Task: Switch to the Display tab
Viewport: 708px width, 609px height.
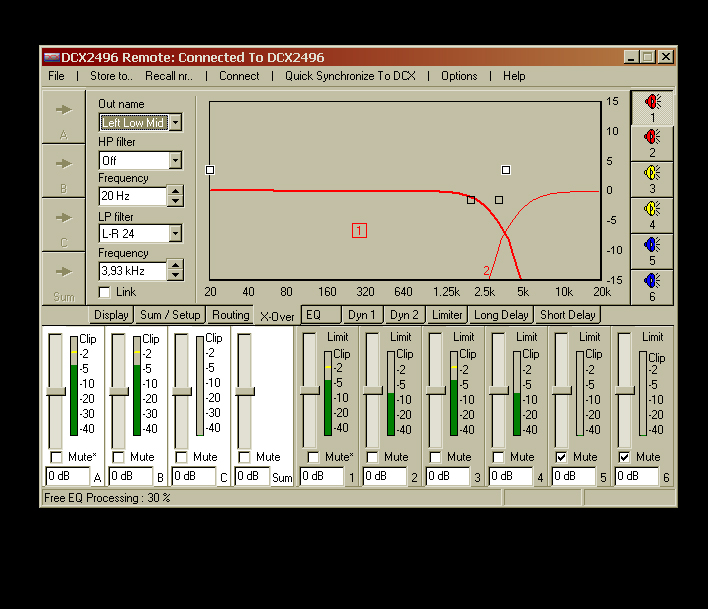Action: 111,315
